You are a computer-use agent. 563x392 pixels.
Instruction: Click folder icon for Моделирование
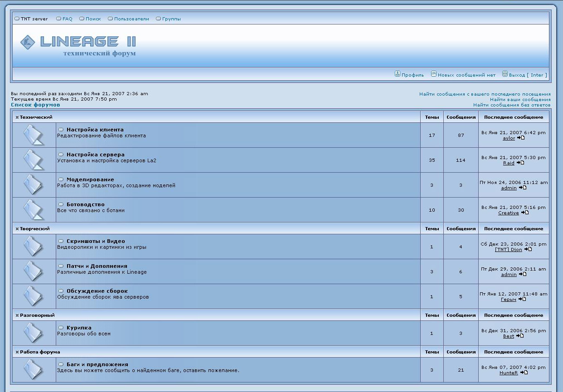[x=34, y=185]
